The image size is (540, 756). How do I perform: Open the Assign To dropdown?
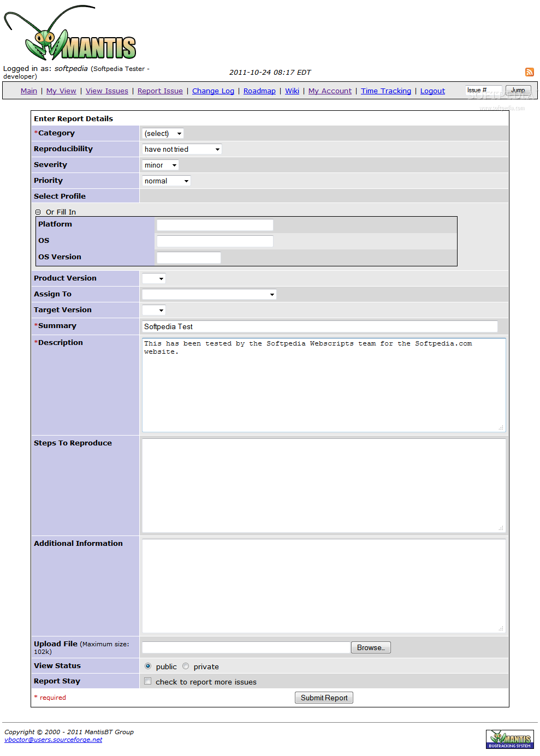click(x=209, y=294)
